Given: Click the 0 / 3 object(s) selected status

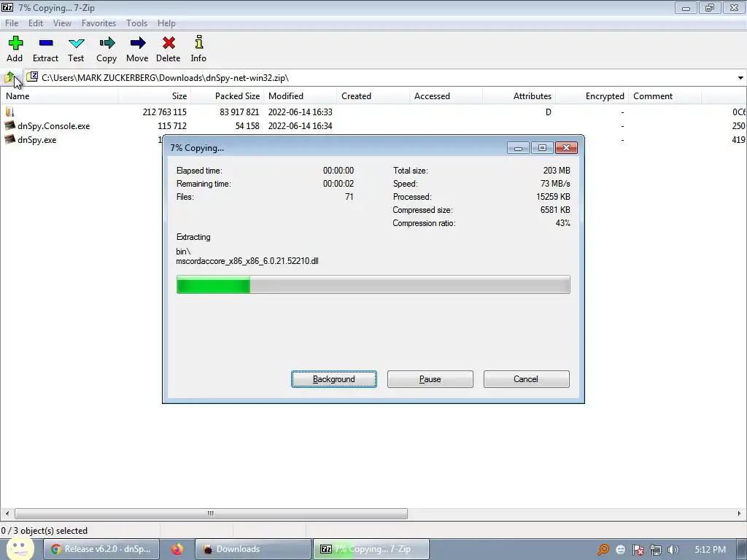Looking at the screenshot, I should click(44, 531).
